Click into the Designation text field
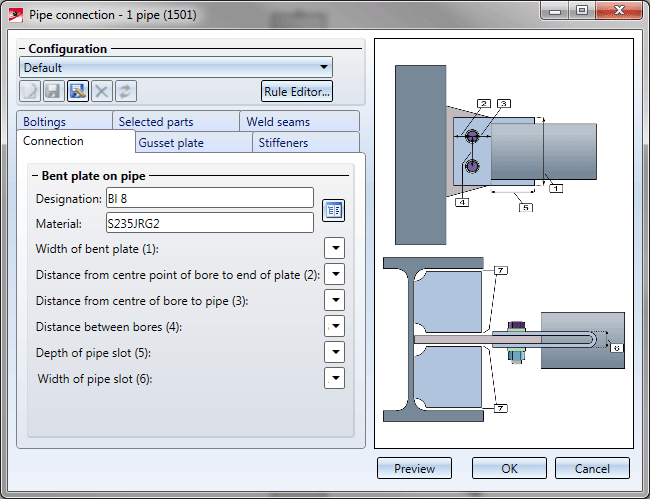 (x=209, y=198)
